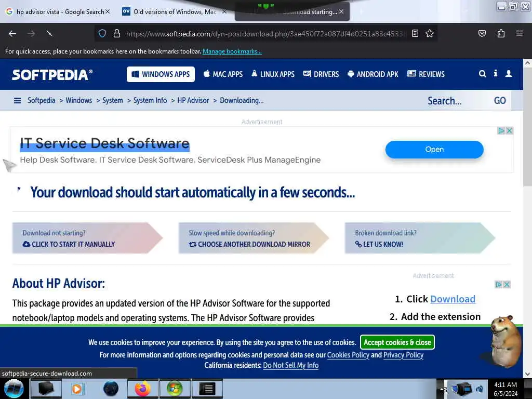This screenshot has width=532, height=399.
Task: Click the forward navigation arrow
Action: coord(31,34)
